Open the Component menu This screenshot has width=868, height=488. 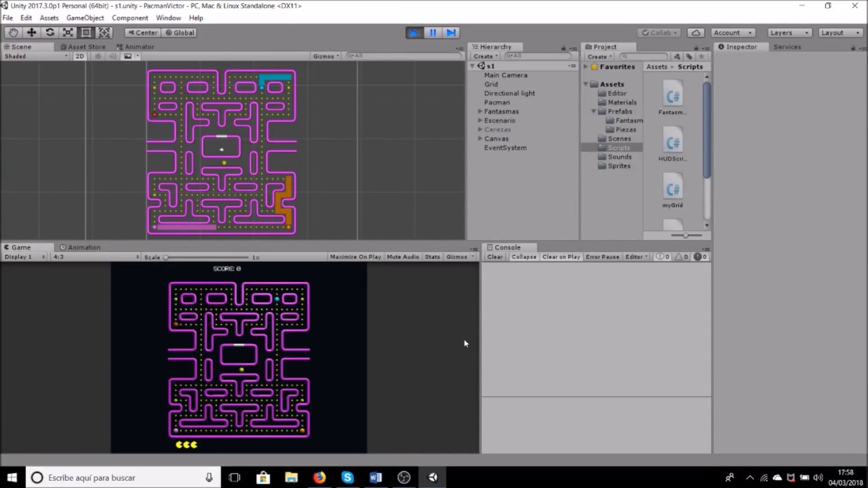point(130,18)
